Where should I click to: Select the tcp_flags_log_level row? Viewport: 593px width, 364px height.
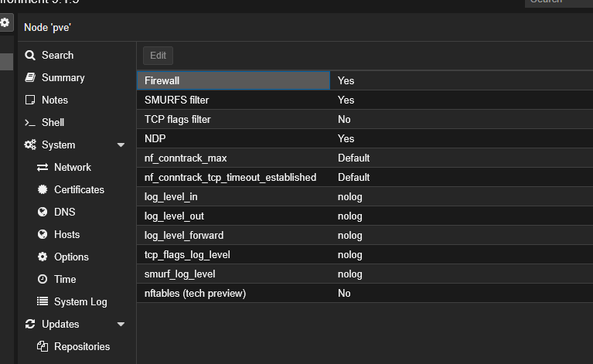pos(365,254)
